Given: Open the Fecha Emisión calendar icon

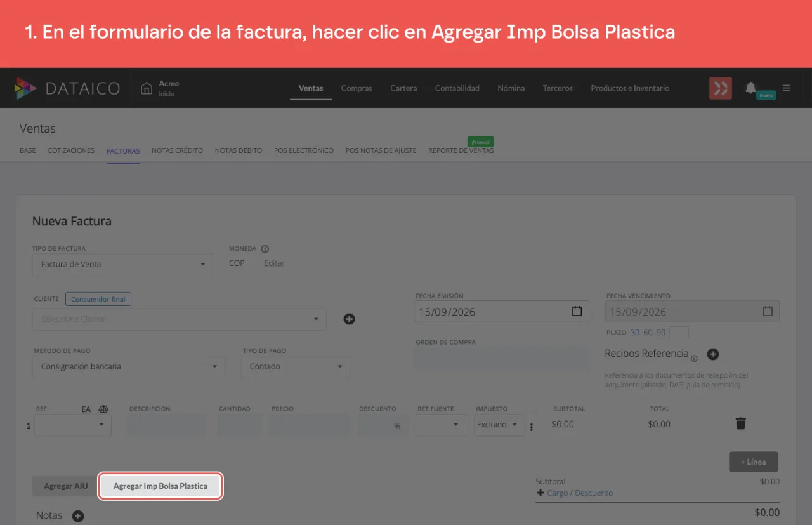Looking at the screenshot, I should 577,311.
